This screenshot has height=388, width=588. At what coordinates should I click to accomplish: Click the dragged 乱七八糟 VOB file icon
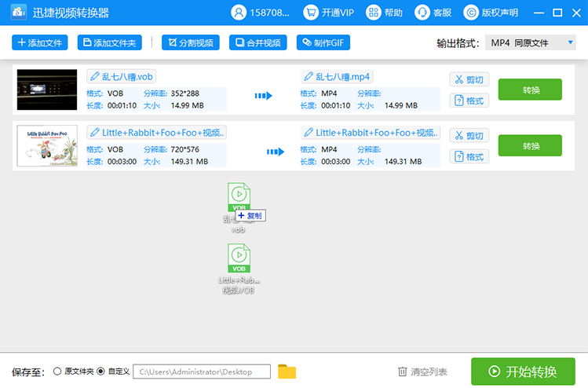239,196
